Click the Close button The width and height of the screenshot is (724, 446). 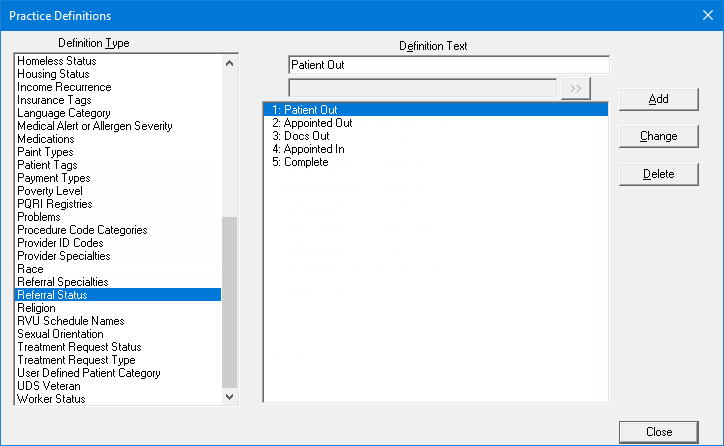coord(658,432)
